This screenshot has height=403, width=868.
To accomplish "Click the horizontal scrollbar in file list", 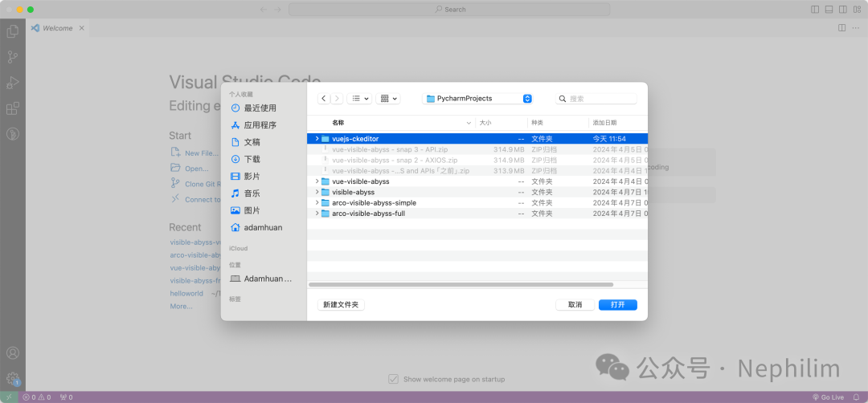I will 461,284.
